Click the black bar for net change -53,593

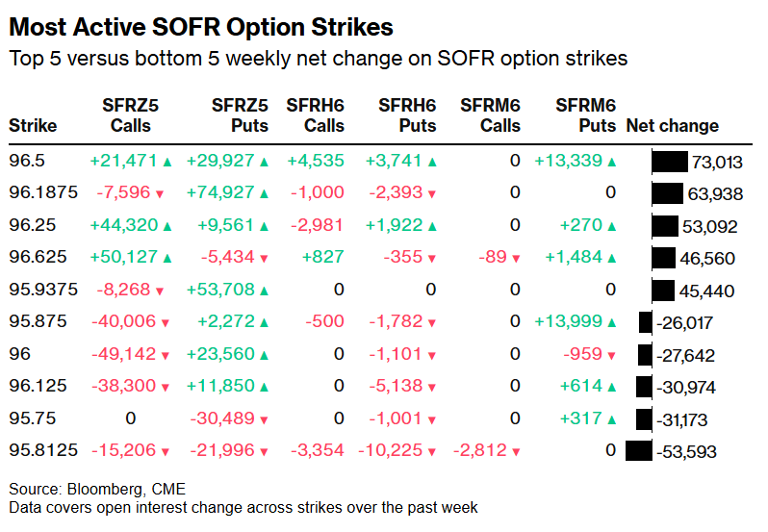[638, 451]
